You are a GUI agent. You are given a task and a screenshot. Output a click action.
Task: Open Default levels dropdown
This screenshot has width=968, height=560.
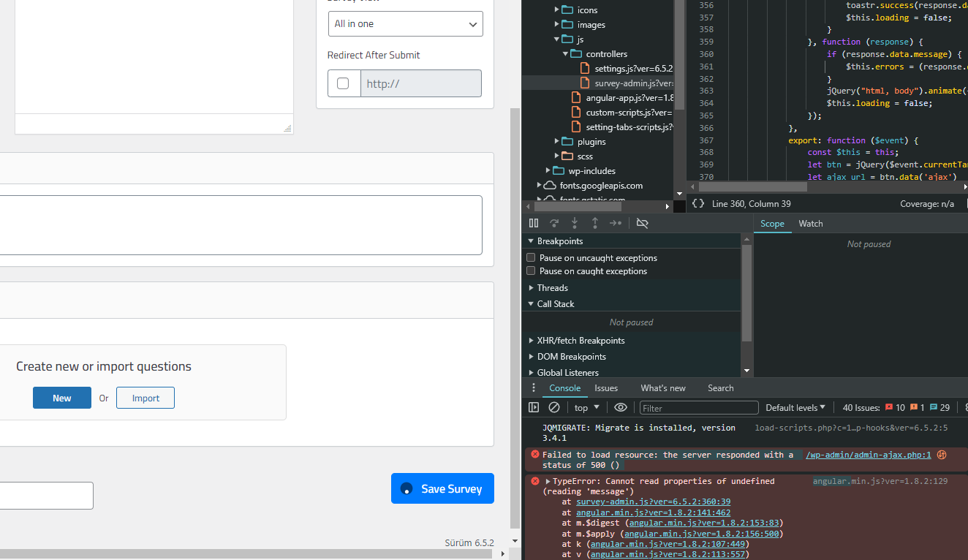795,407
